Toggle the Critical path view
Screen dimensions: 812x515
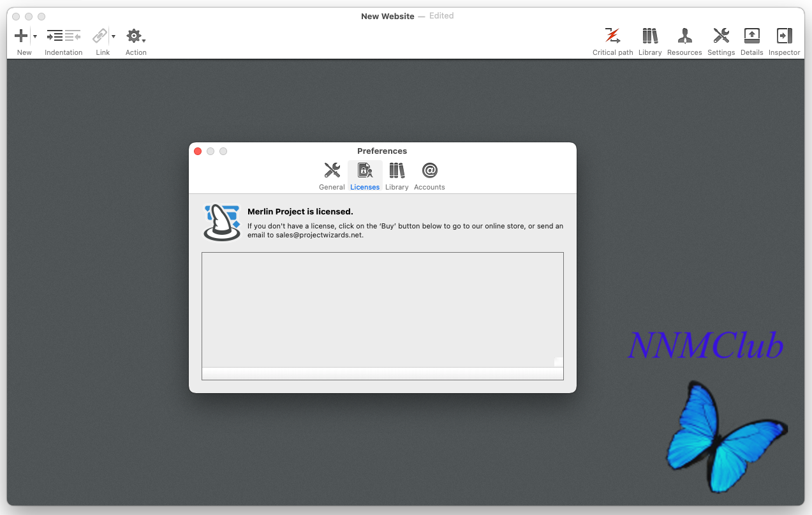click(612, 36)
